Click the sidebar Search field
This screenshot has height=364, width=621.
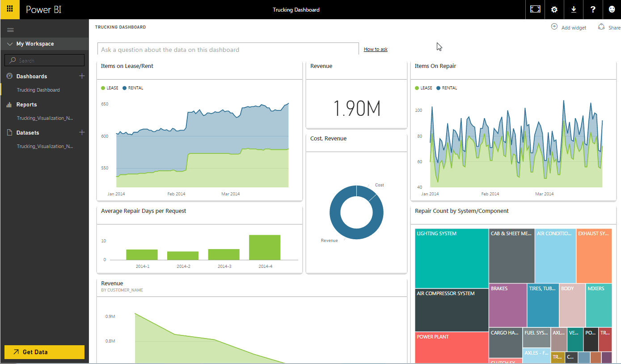click(x=44, y=60)
